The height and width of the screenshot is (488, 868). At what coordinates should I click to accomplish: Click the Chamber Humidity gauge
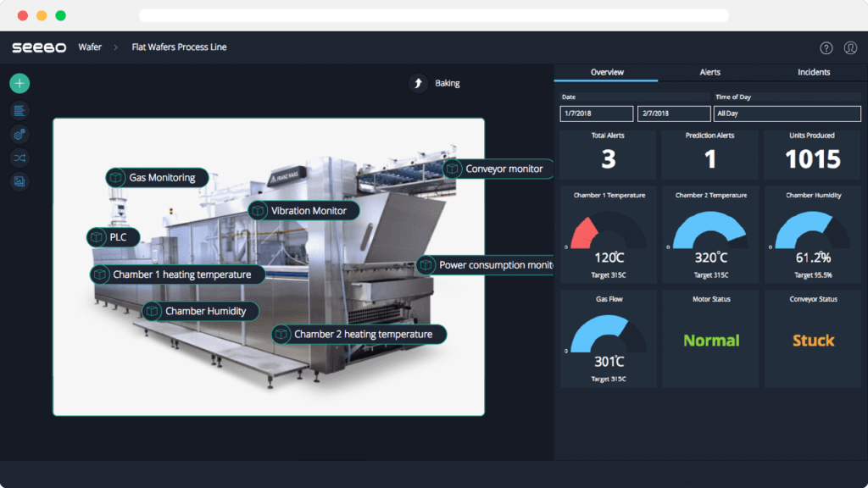(812, 236)
